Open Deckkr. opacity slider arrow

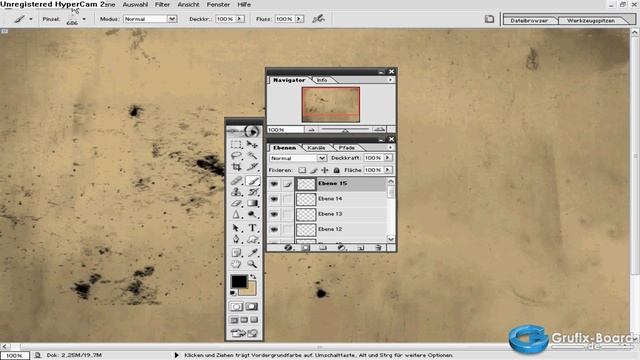pyautogui.click(x=240, y=19)
